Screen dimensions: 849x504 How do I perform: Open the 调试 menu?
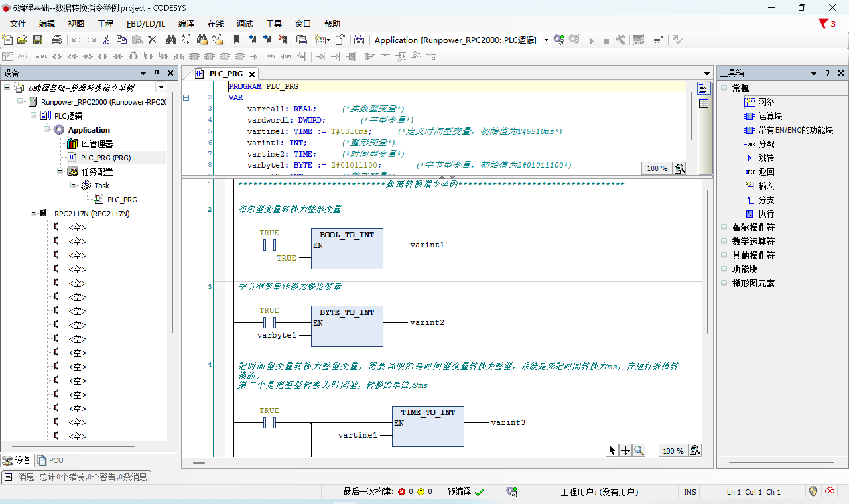244,24
